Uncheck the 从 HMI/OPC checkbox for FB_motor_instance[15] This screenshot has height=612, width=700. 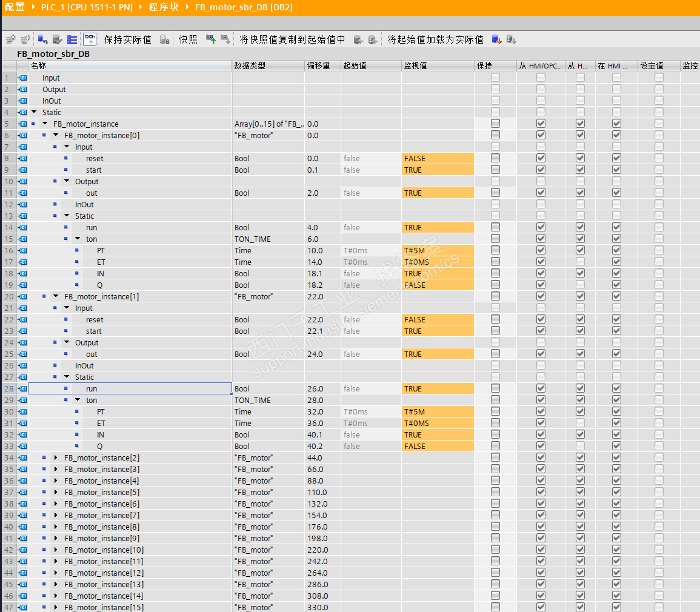[541, 607]
